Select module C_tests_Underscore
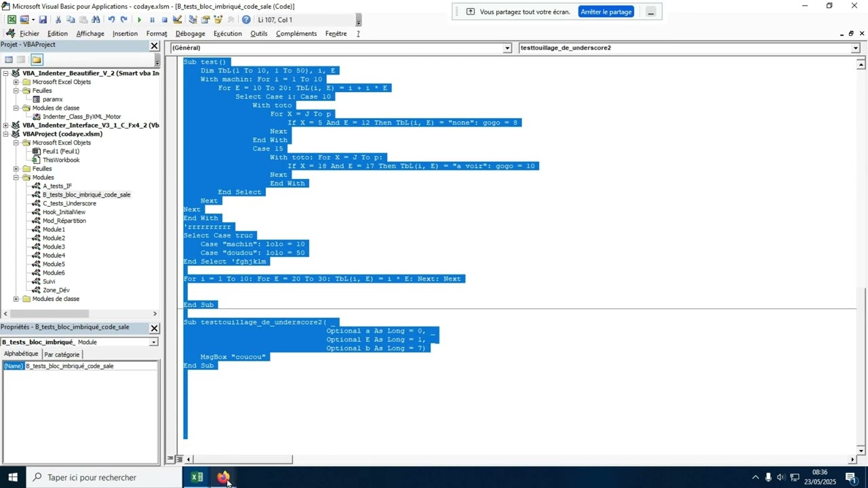Viewport: 868px width, 488px height. click(x=69, y=203)
